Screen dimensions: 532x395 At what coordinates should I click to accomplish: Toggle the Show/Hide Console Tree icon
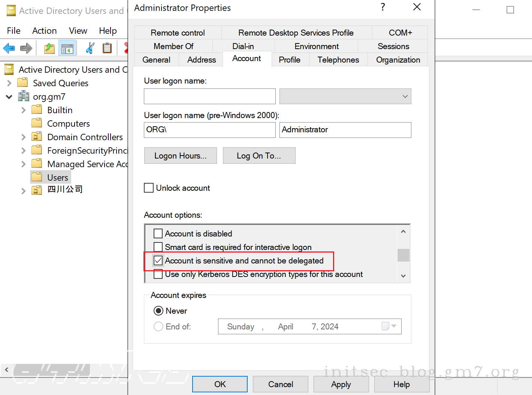tap(67, 48)
